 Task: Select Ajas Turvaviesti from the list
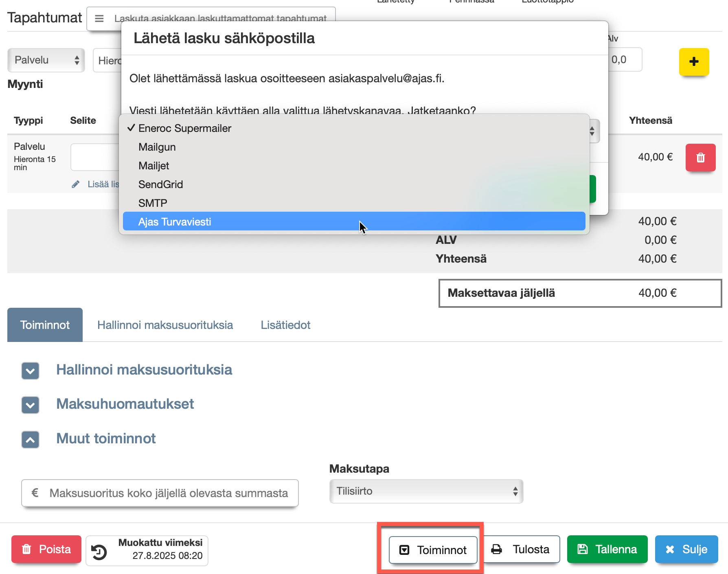[175, 222]
